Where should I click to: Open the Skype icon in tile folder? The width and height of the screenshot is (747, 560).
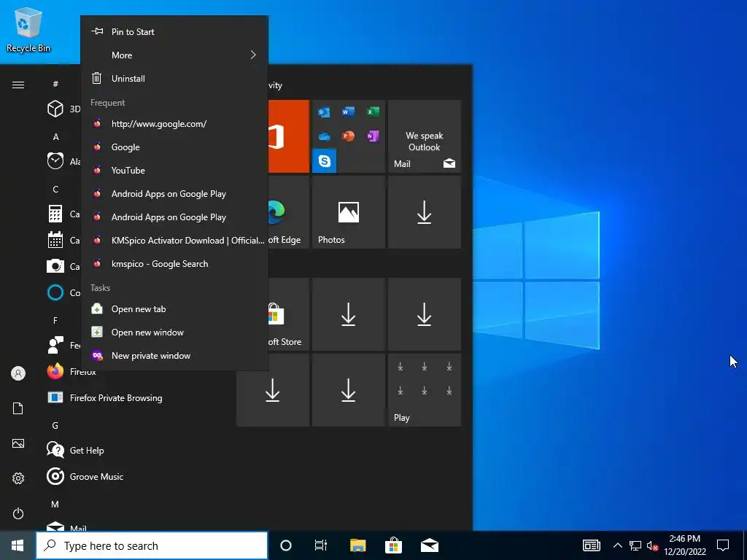[325, 161]
